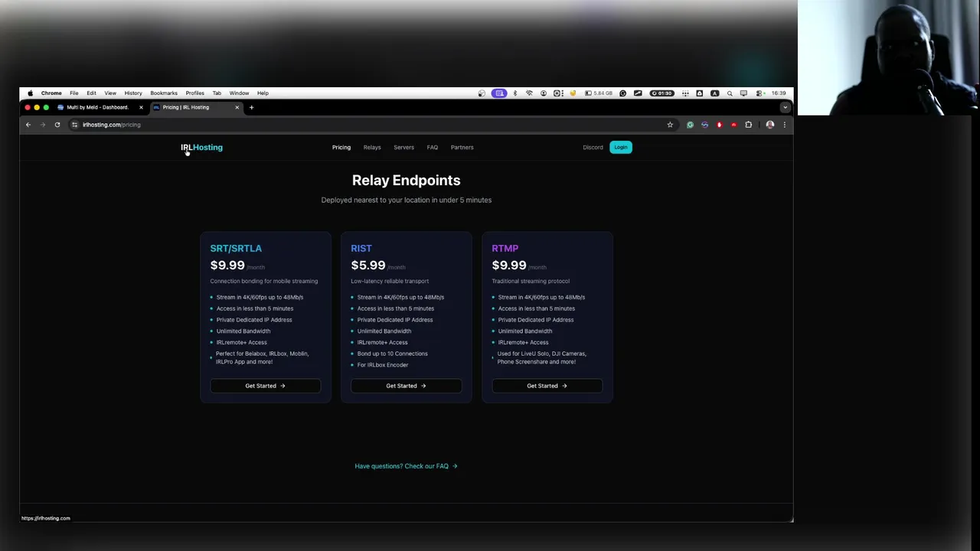The image size is (980, 551).
Task: Click the $5.99 RIST price
Action: [x=368, y=266]
